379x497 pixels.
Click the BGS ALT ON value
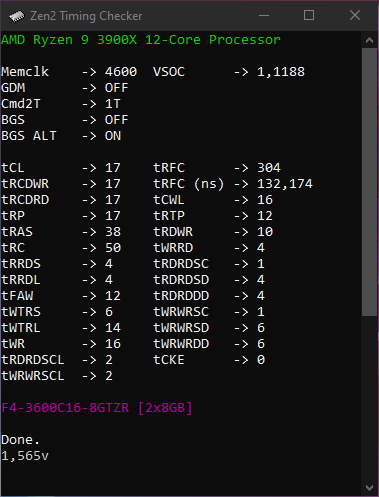click(x=113, y=136)
